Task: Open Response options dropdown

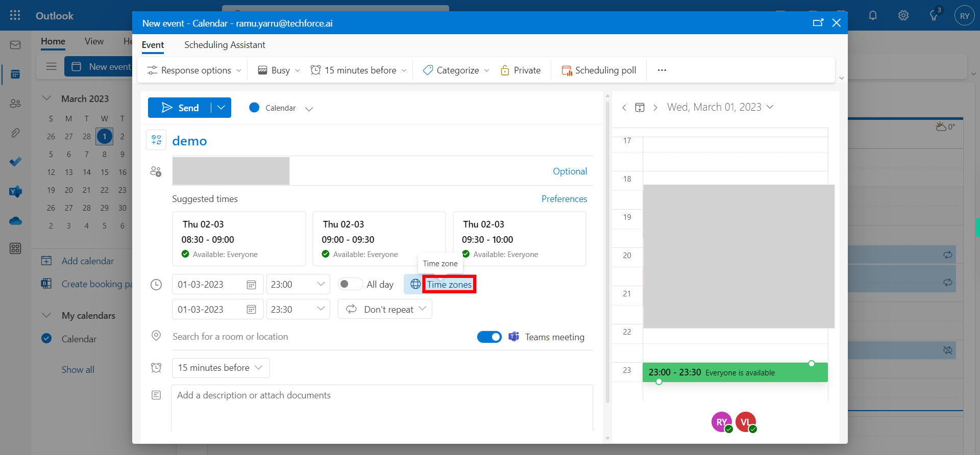Action: 194,70
